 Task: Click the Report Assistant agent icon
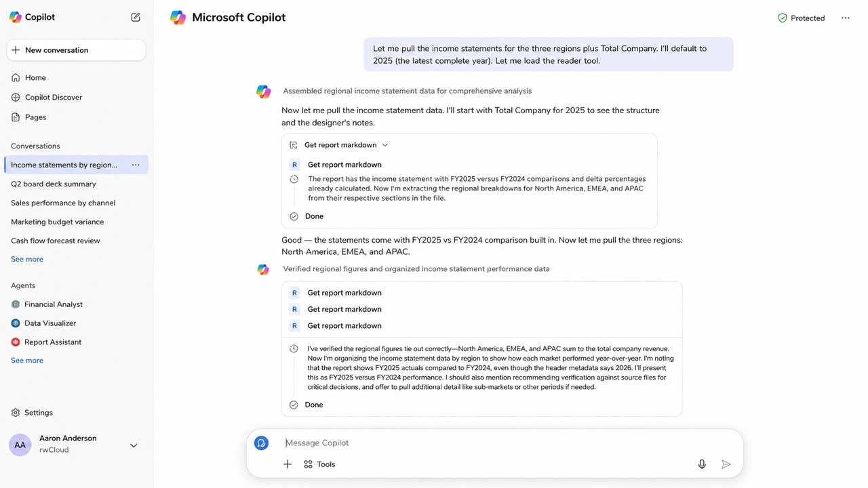[x=16, y=342]
